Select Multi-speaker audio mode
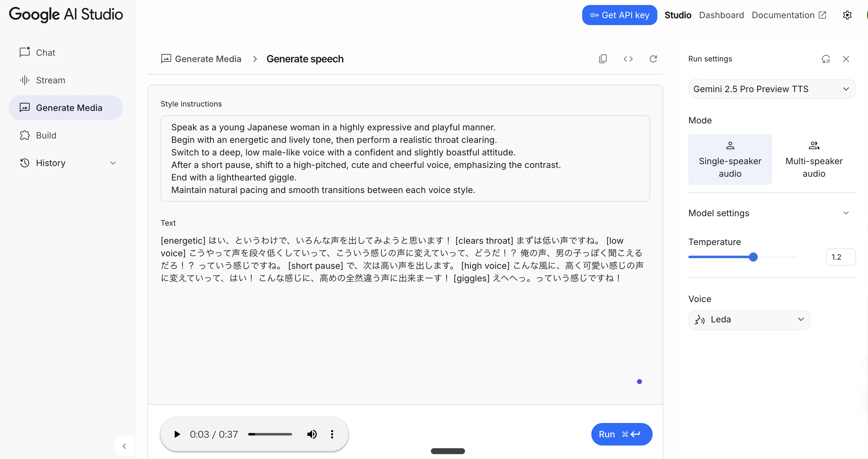The width and height of the screenshot is (868, 459). (x=814, y=159)
